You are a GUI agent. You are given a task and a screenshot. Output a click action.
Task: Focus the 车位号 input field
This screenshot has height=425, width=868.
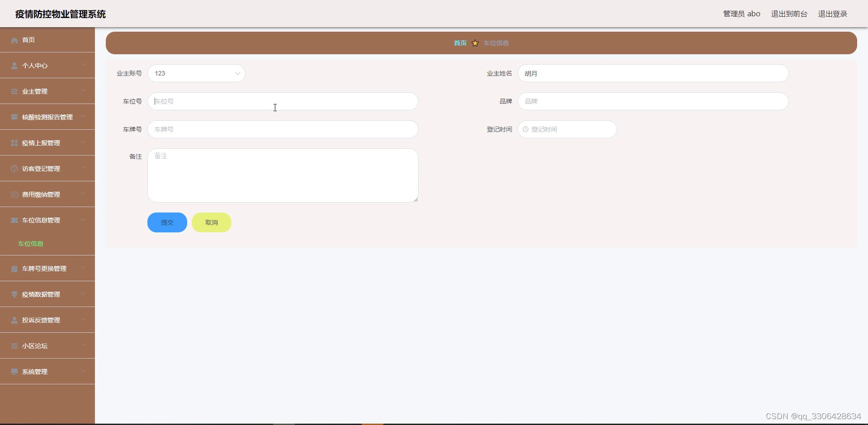coord(283,102)
